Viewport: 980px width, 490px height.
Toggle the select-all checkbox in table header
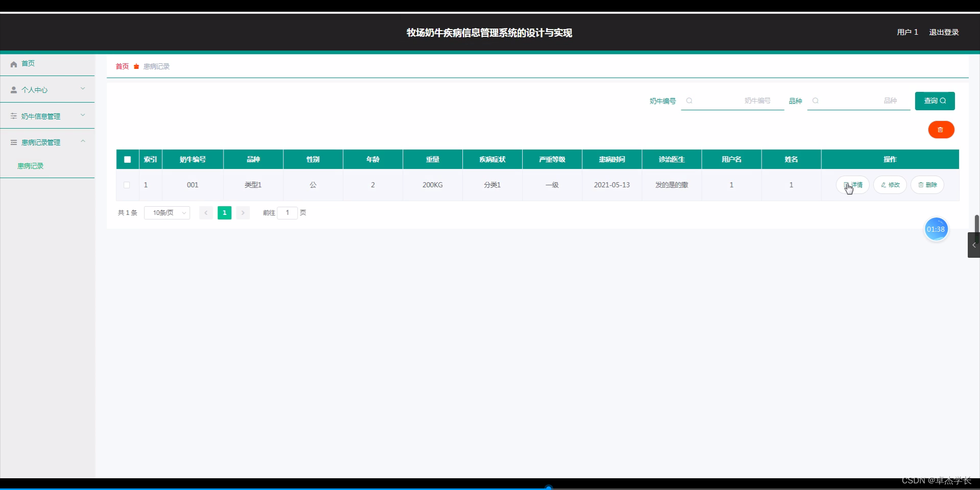128,159
